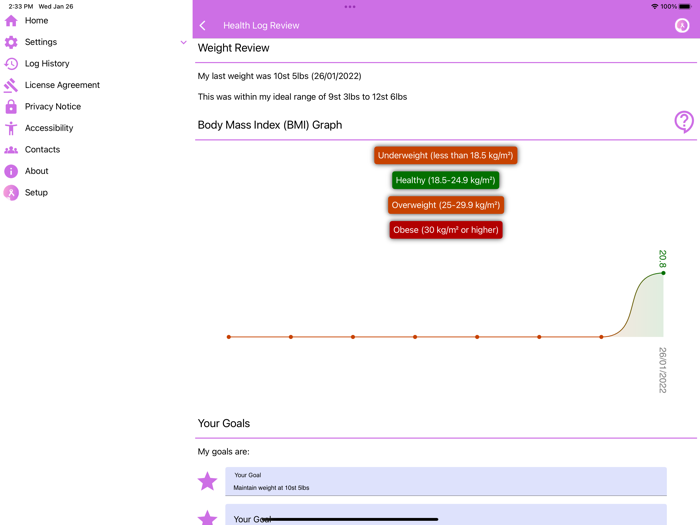Select the Privacy Notice menu label
700x525 pixels.
pos(53,106)
